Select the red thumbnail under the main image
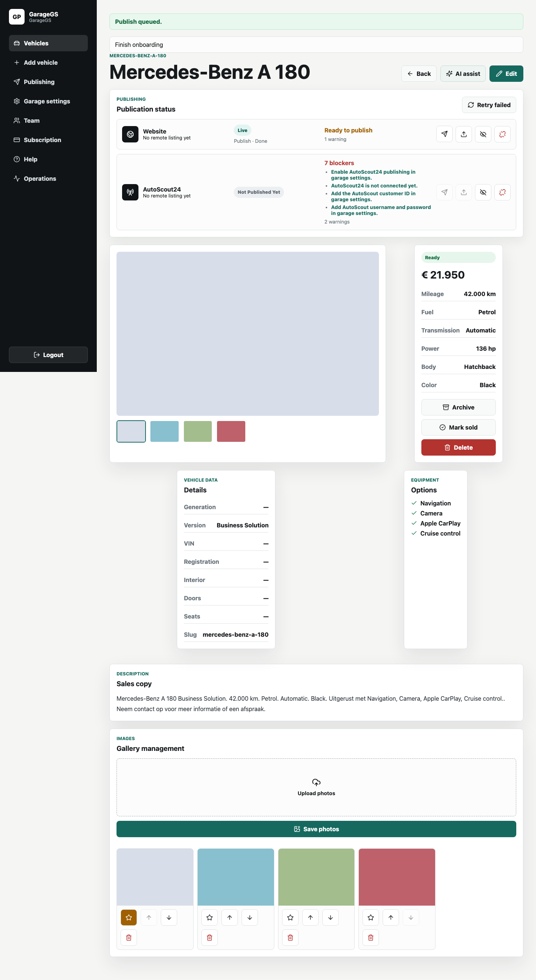The height and width of the screenshot is (980, 536). [x=231, y=431]
